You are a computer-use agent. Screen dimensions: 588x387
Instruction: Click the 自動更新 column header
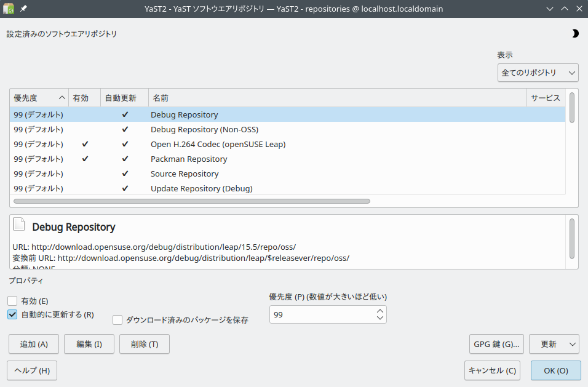(124, 98)
